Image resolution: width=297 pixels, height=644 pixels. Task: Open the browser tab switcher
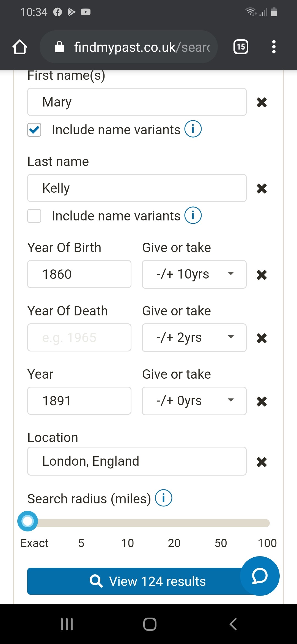pyautogui.click(x=241, y=47)
